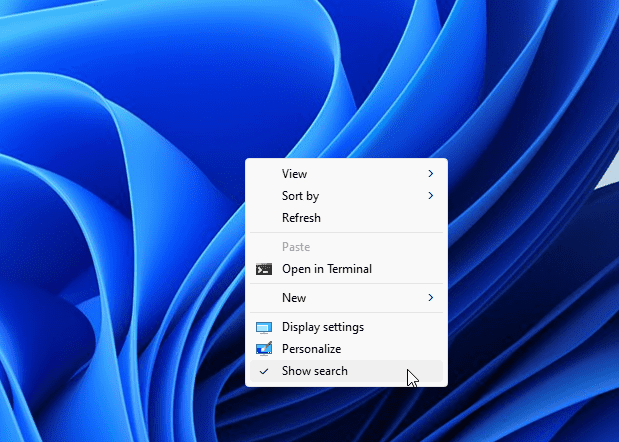The image size is (619, 442).
Task: Click the checkmark next to Show search
Action: [264, 371]
